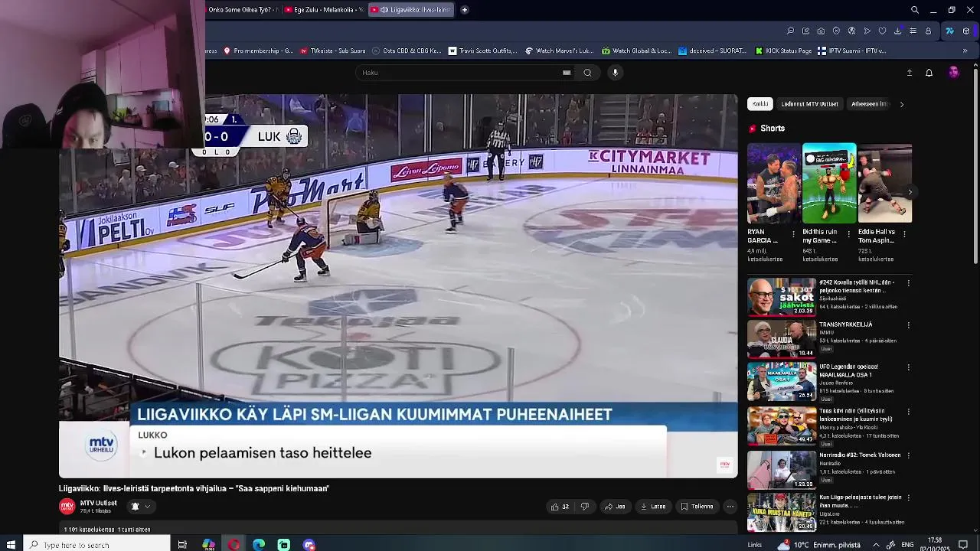Click the browser easy setup lines icon
The height and width of the screenshot is (551, 980).
(x=913, y=31)
